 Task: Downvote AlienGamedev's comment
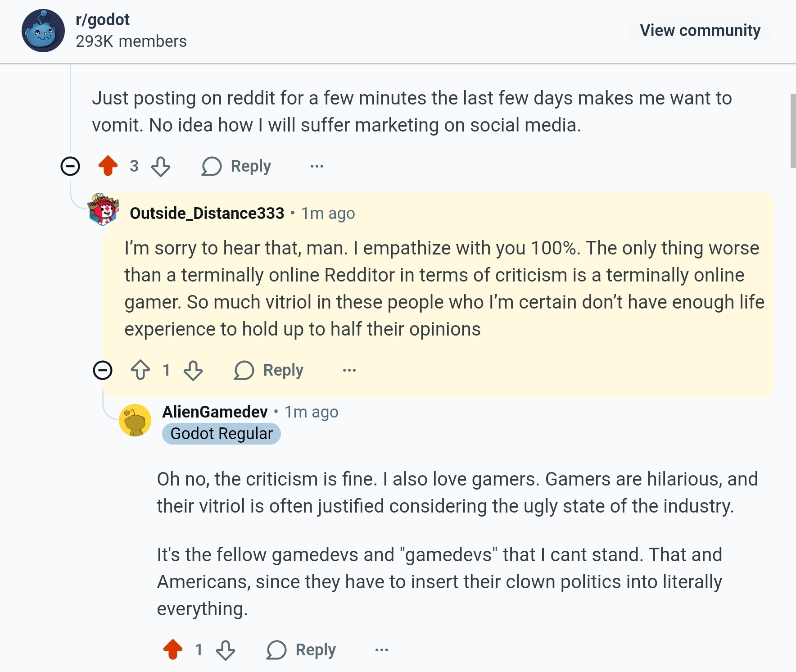226,650
